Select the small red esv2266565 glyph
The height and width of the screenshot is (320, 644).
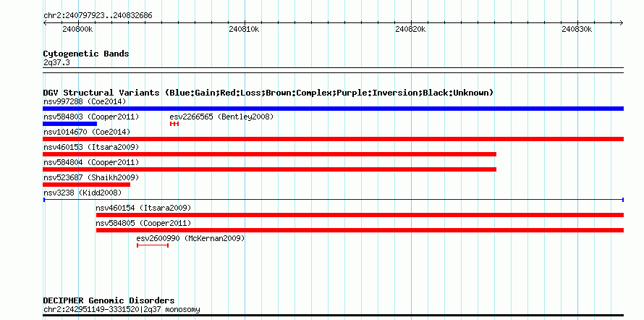point(174,124)
